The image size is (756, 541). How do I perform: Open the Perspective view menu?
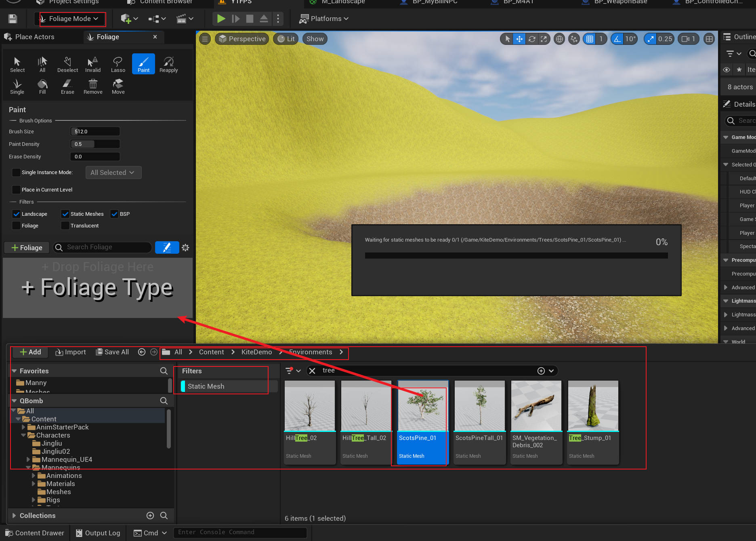pyautogui.click(x=241, y=39)
